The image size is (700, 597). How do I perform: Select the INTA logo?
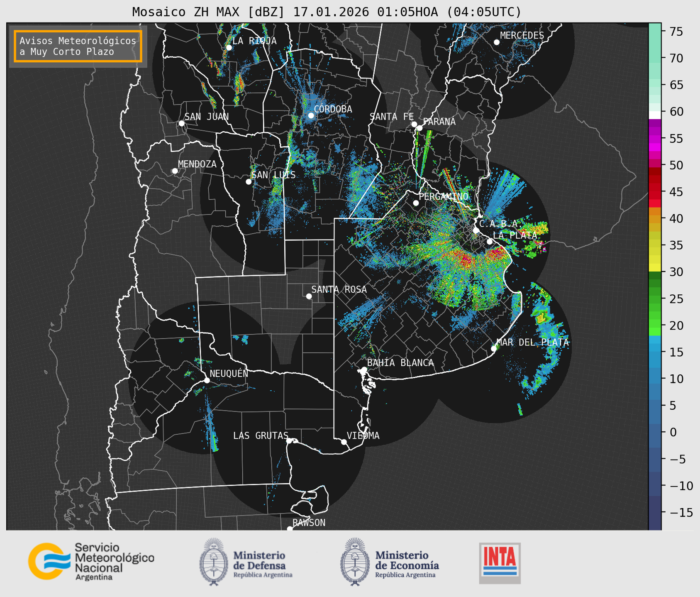click(x=500, y=563)
